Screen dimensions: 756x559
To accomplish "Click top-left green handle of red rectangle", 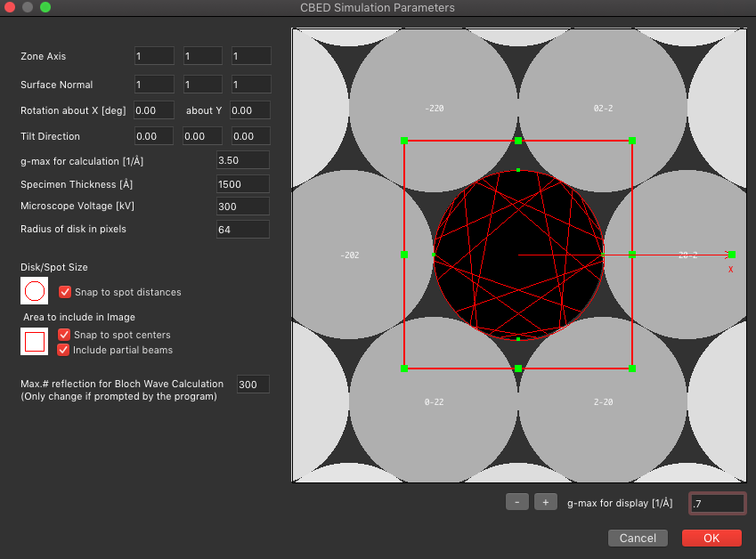I will [404, 141].
